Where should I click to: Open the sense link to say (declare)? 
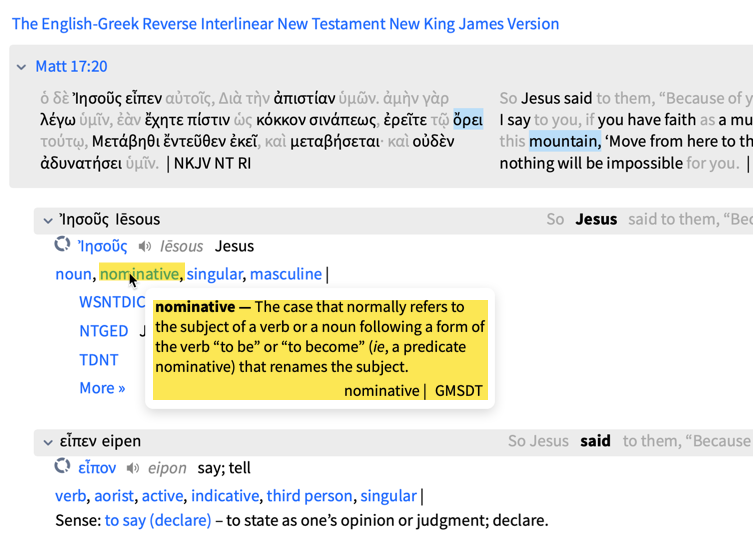pyautogui.click(x=158, y=521)
